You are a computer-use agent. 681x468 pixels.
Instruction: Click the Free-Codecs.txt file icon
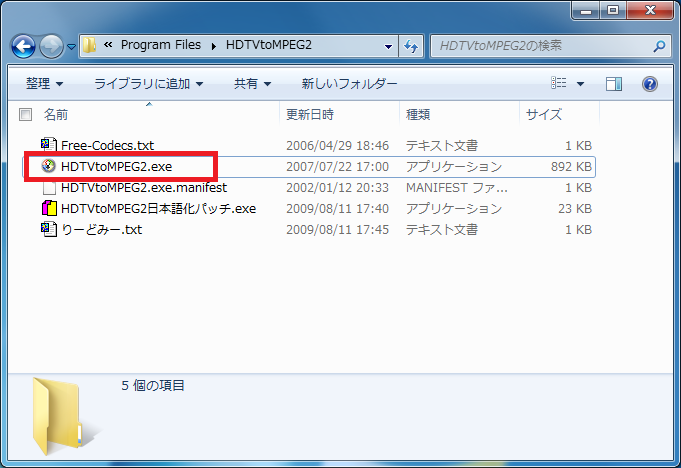(x=48, y=146)
